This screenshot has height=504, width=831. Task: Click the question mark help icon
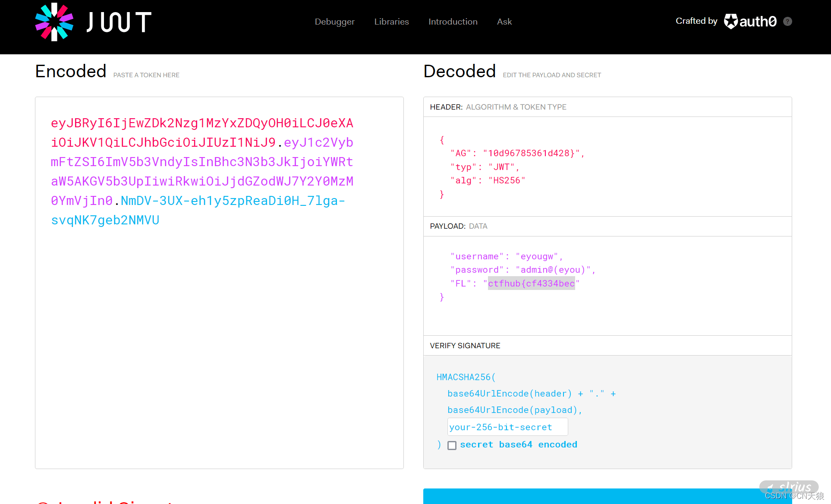tap(787, 22)
